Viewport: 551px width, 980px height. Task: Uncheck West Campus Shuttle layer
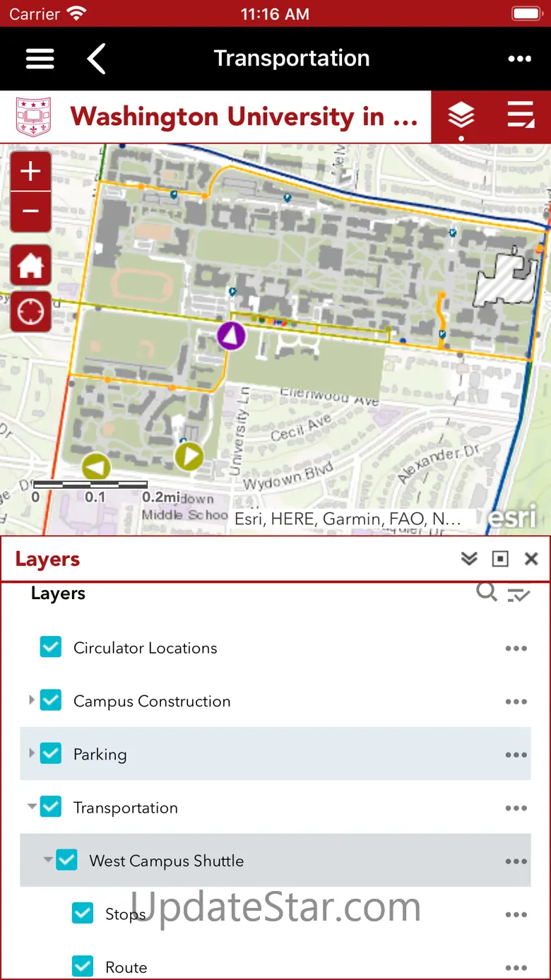pos(66,860)
